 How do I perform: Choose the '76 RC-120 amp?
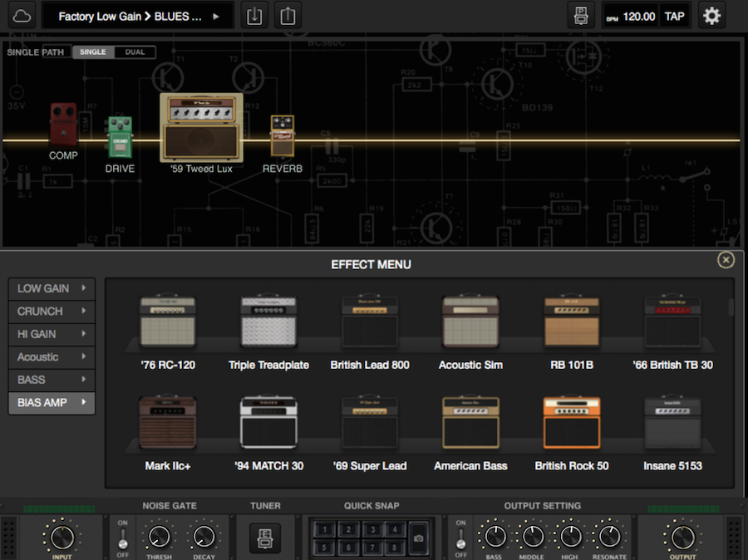click(167, 321)
